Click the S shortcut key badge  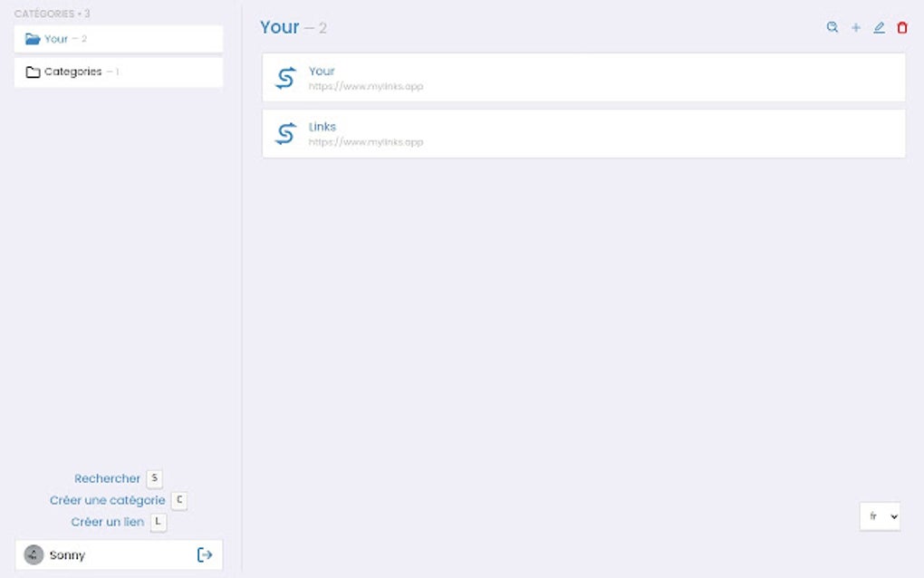(x=154, y=478)
